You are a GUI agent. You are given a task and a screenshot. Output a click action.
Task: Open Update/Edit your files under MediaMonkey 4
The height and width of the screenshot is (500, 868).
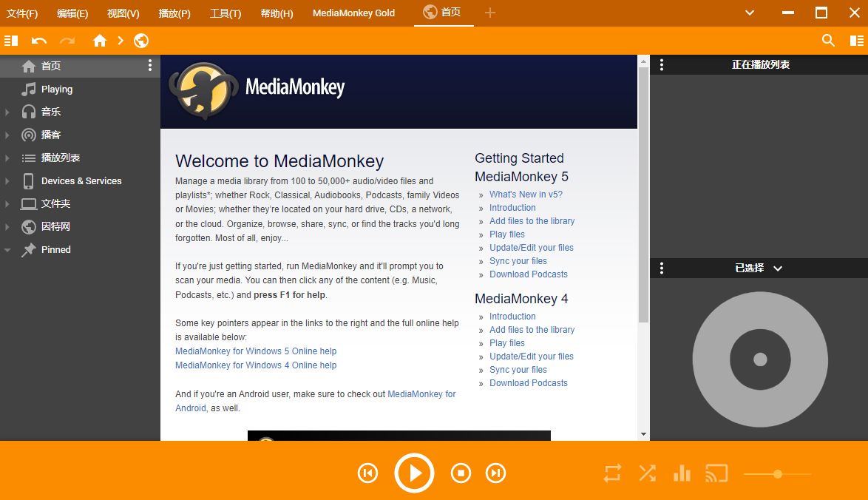coord(532,357)
